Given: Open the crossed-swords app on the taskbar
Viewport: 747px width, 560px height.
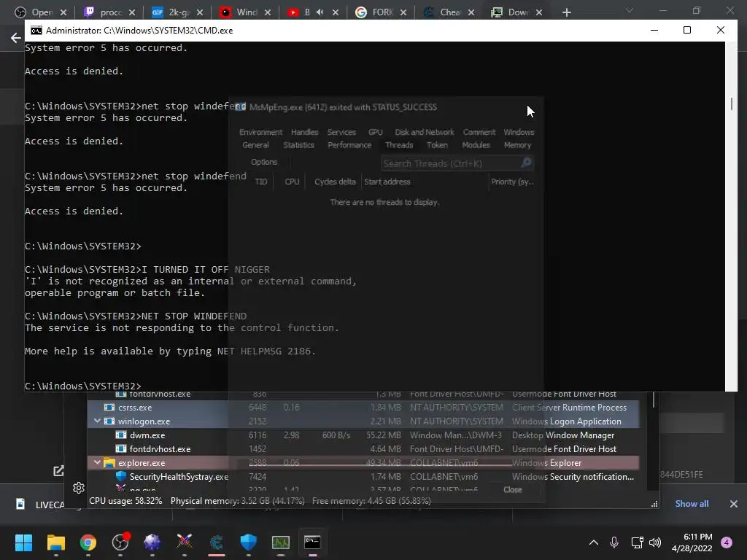Looking at the screenshot, I should pos(185,542).
